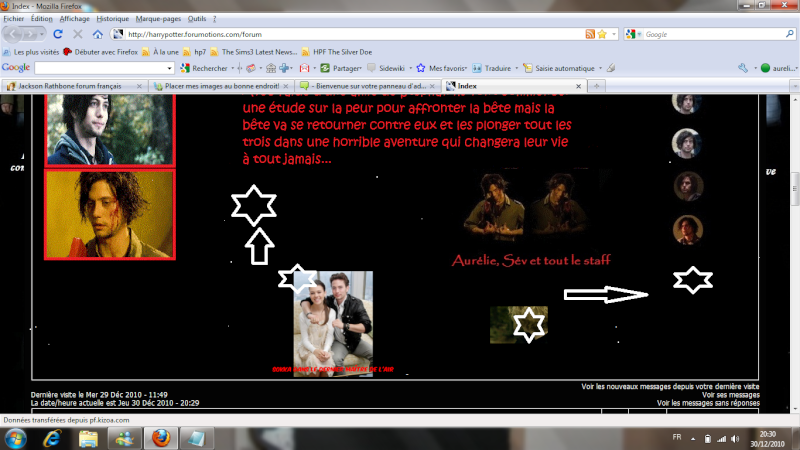Click Voir ses messages link
This screenshot has height=450, width=800.
point(731,395)
